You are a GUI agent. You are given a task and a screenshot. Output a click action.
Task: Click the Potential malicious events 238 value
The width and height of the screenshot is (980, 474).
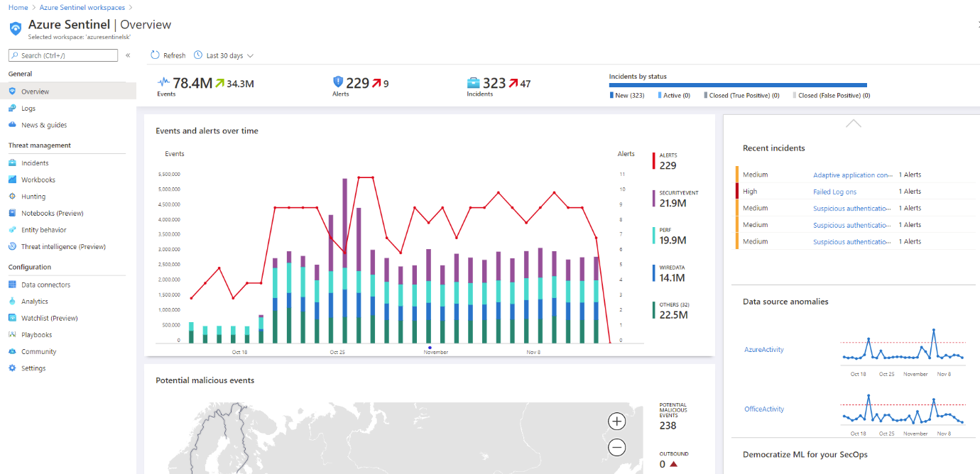(x=668, y=426)
